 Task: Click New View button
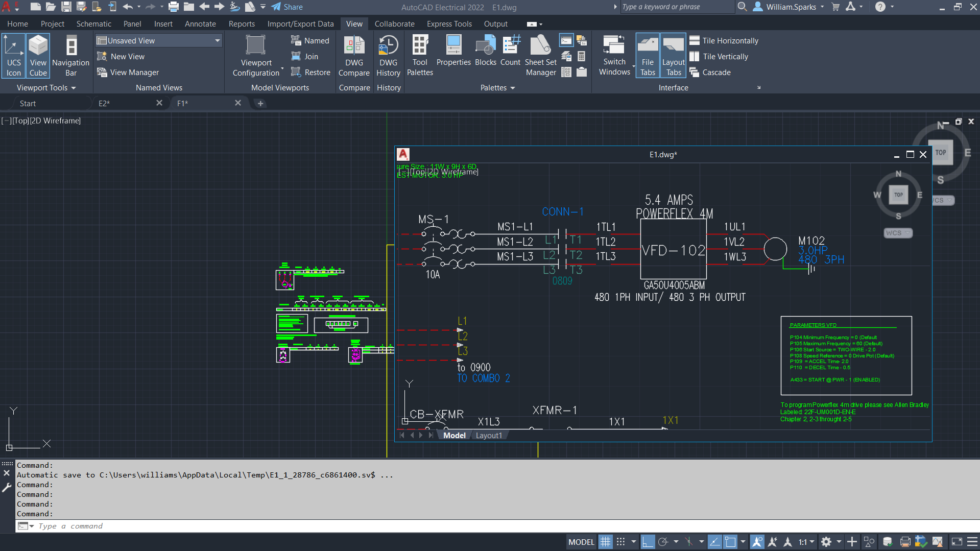click(122, 56)
